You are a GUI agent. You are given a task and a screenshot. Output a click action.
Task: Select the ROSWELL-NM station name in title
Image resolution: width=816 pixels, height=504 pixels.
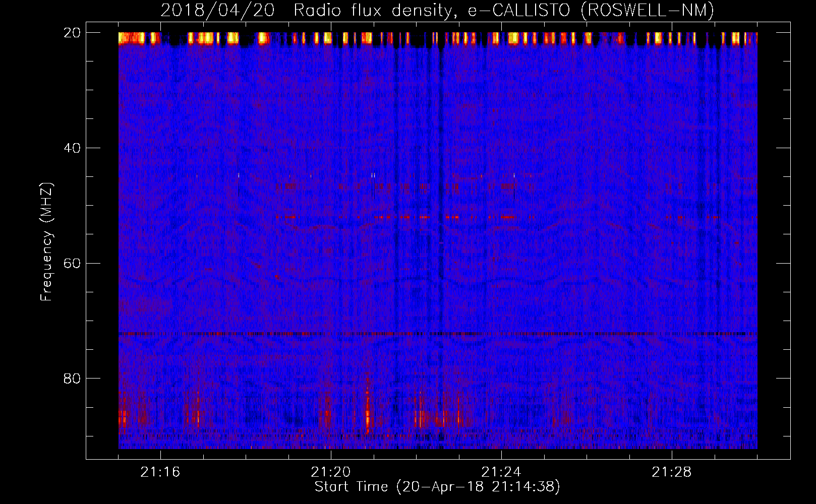click(x=647, y=10)
